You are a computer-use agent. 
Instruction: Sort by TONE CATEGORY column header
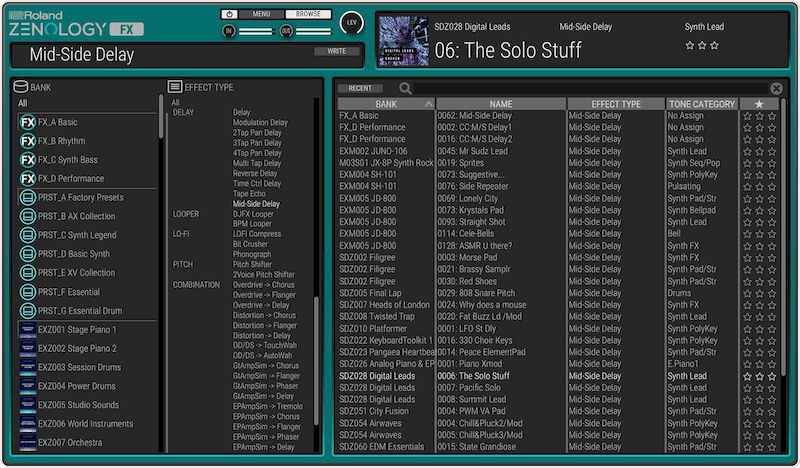point(702,104)
